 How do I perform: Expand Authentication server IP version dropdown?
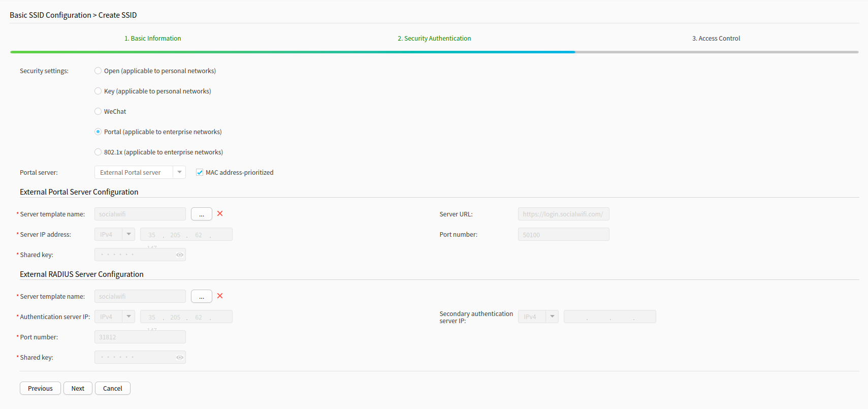(x=128, y=317)
